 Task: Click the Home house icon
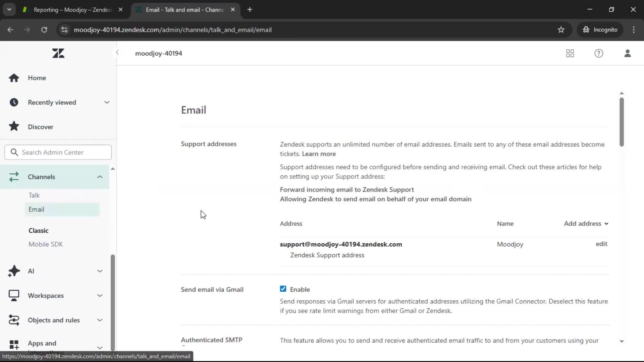tap(14, 78)
